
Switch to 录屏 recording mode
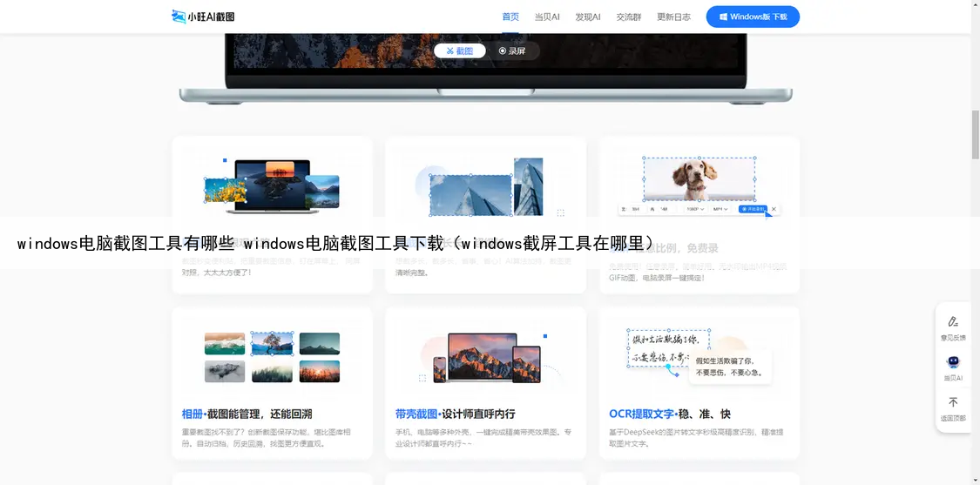pyautogui.click(x=512, y=51)
